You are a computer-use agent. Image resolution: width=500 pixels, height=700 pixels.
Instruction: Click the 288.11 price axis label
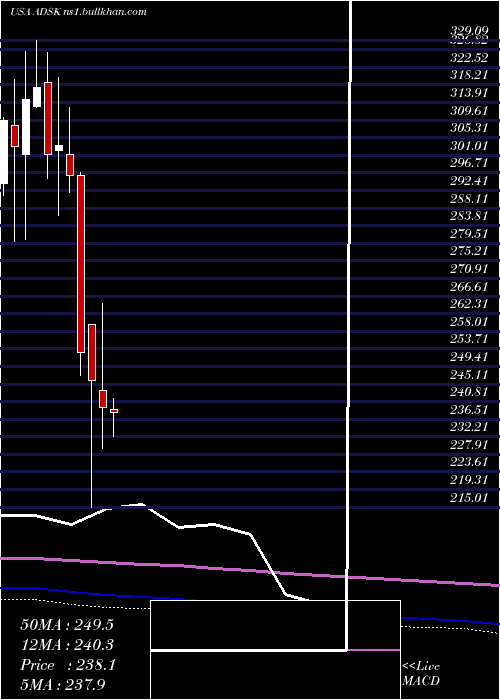point(469,198)
